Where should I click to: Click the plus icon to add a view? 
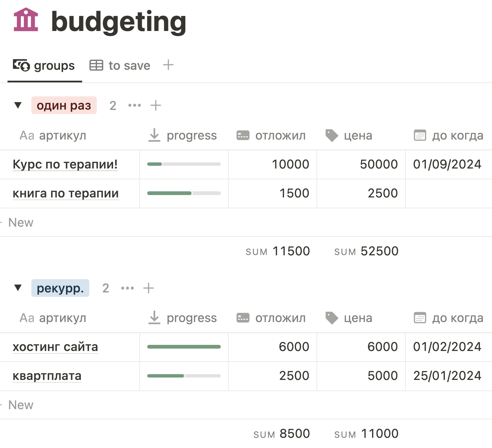[x=168, y=65]
